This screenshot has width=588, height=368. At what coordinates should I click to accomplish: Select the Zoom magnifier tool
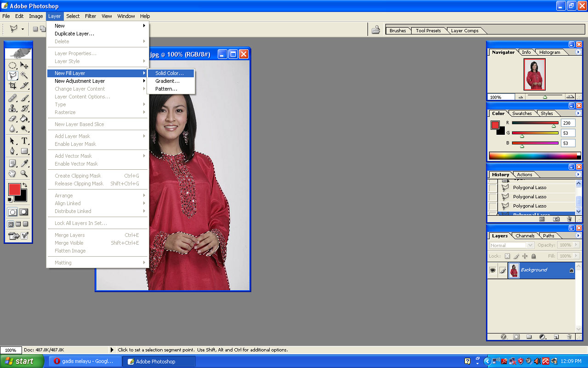[x=24, y=173]
